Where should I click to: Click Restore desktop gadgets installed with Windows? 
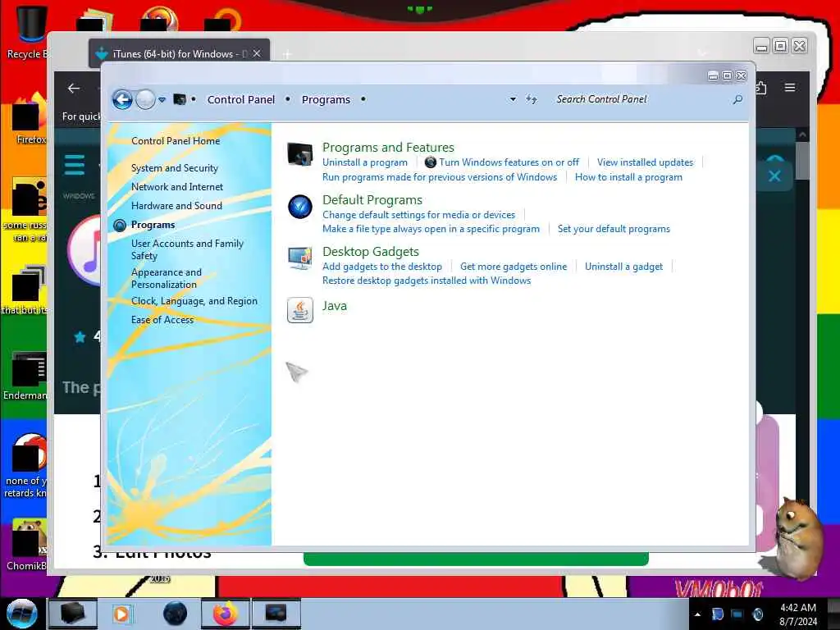[427, 281]
